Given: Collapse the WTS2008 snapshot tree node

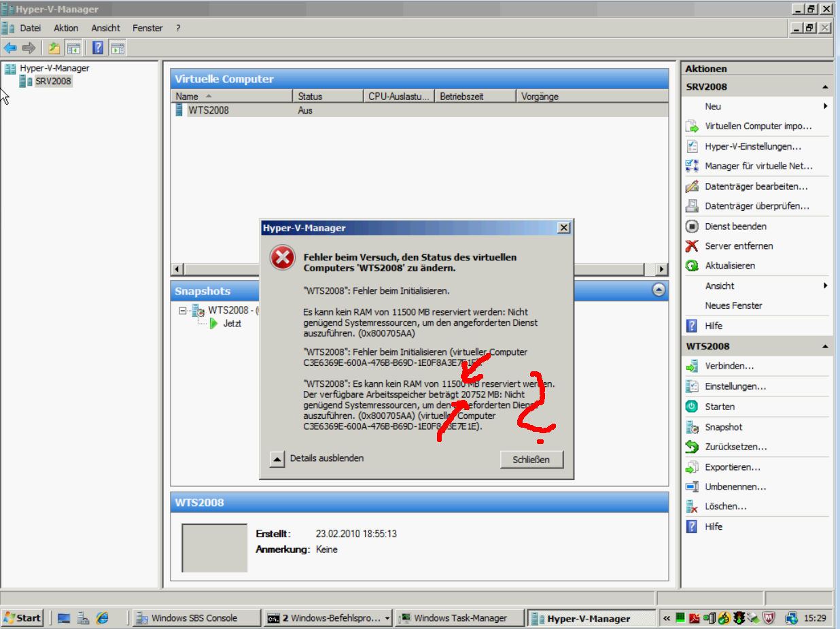Looking at the screenshot, I should 182,311.
